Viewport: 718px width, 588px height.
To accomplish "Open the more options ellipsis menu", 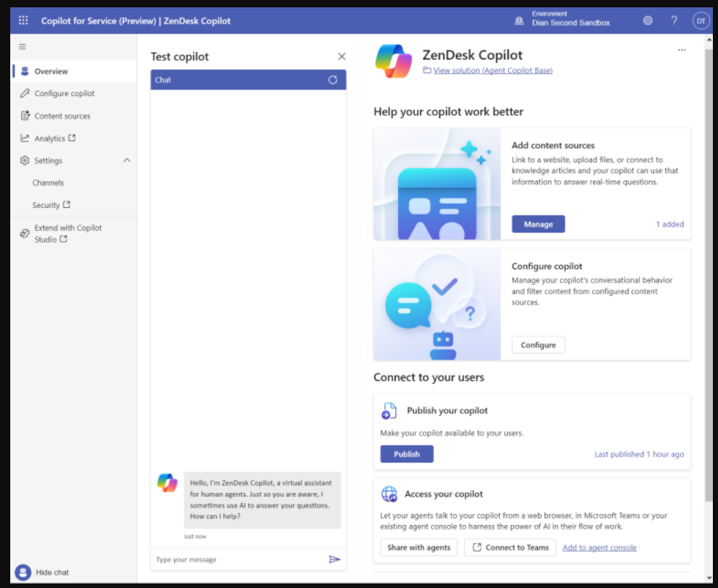I will click(682, 50).
